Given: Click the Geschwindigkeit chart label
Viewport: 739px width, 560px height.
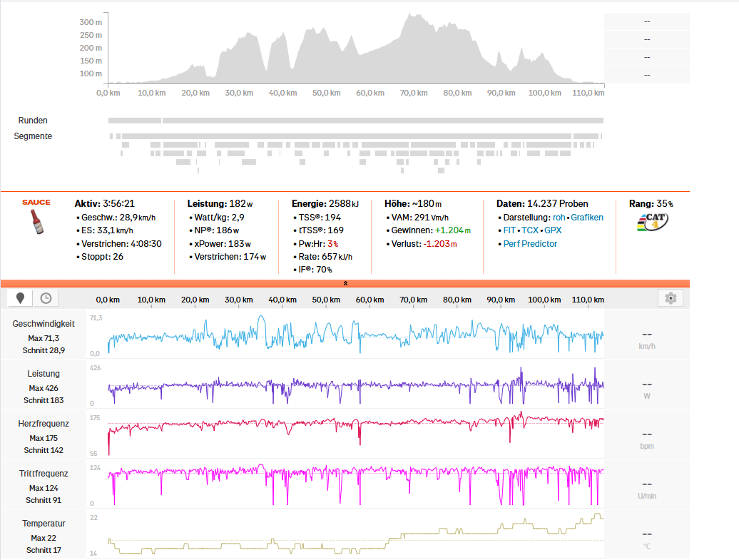Looking at the screenshot, I should (44, 324).
